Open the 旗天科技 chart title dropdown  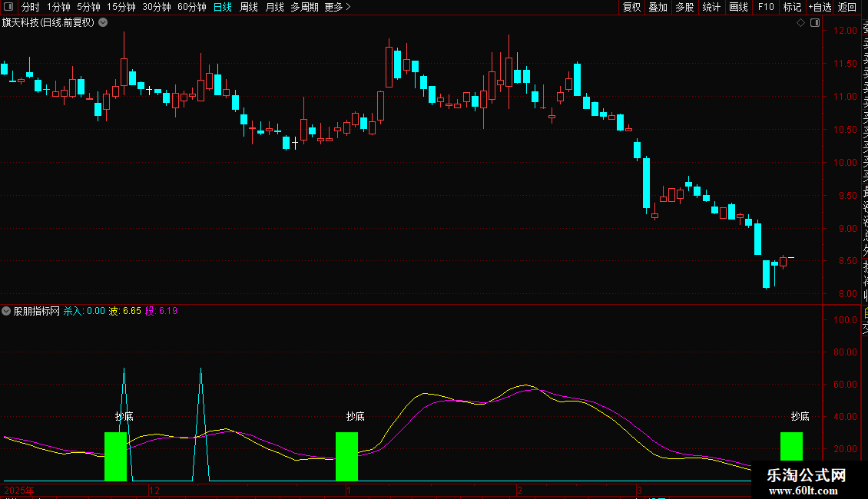pyautogui.click(x=103, y=23)
